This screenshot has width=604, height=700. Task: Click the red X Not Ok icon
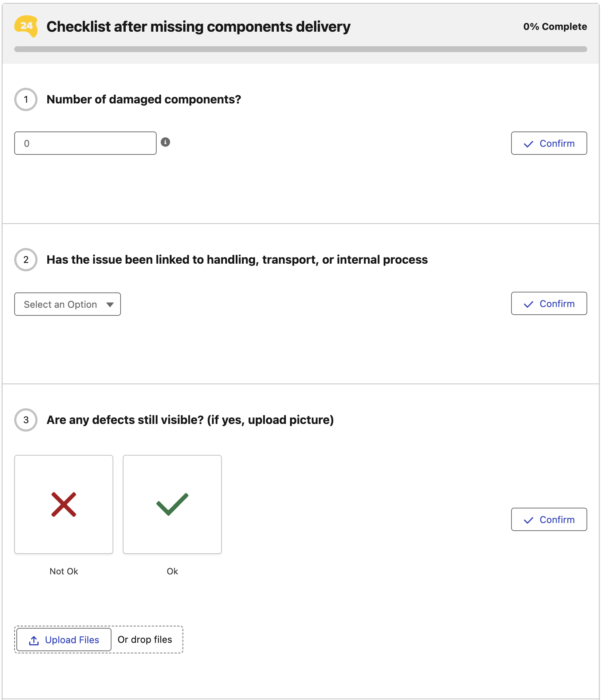pos(64,504)
